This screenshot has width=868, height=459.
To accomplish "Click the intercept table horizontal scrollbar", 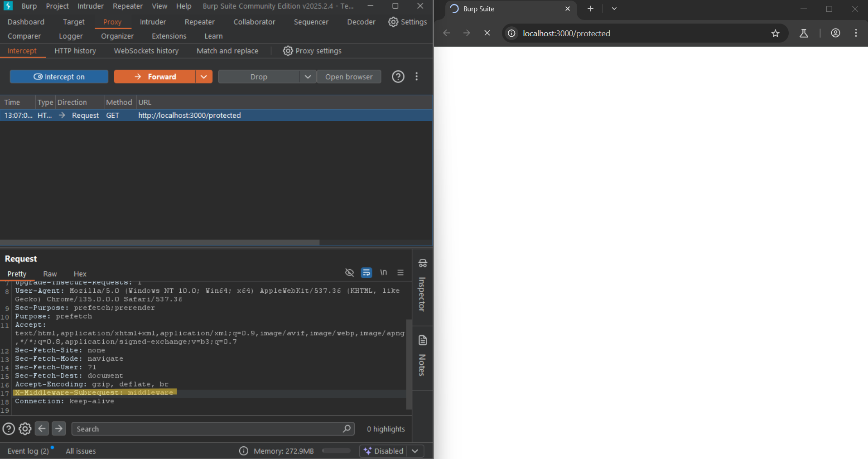I will point(160,242).
